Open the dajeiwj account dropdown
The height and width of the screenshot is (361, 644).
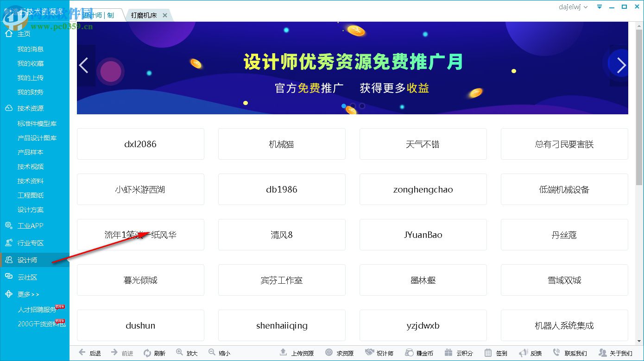pyautogui.click(x=573, y=7)
